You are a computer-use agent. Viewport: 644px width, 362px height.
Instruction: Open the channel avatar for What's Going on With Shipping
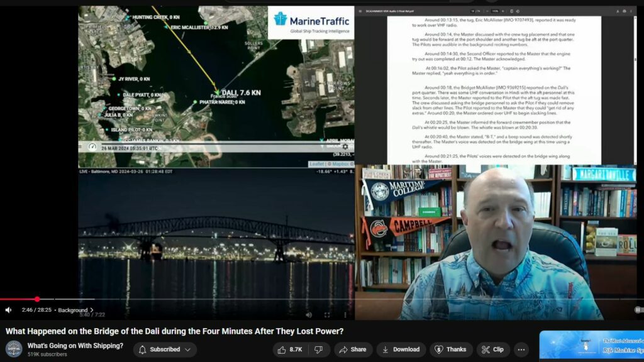click(14, 349)
